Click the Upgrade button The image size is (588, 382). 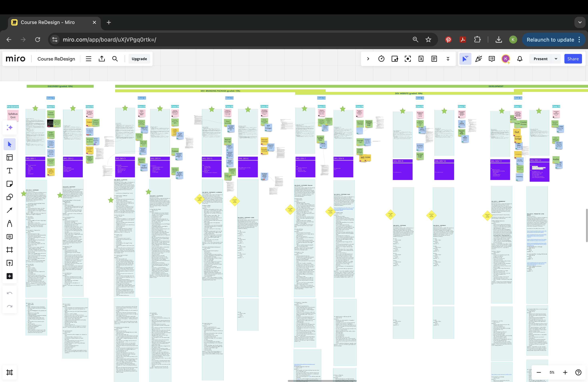click(139, 59)
